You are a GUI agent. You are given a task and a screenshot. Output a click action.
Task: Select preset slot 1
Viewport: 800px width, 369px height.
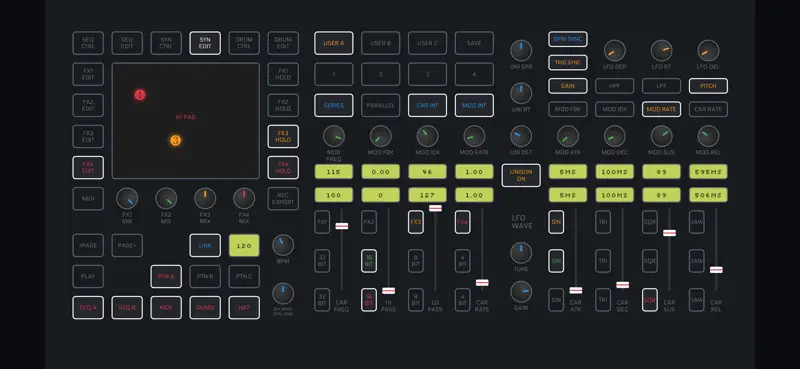tap(334, 74)
